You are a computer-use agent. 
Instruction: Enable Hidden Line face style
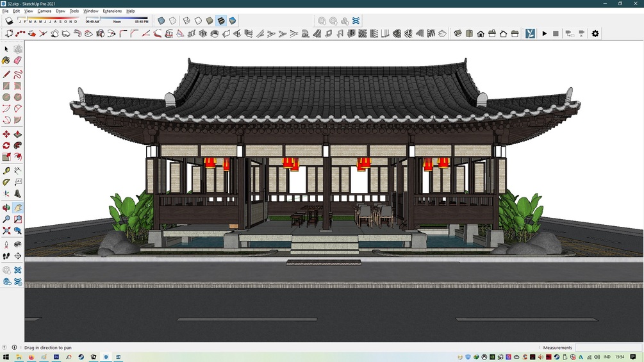[198, 21]
